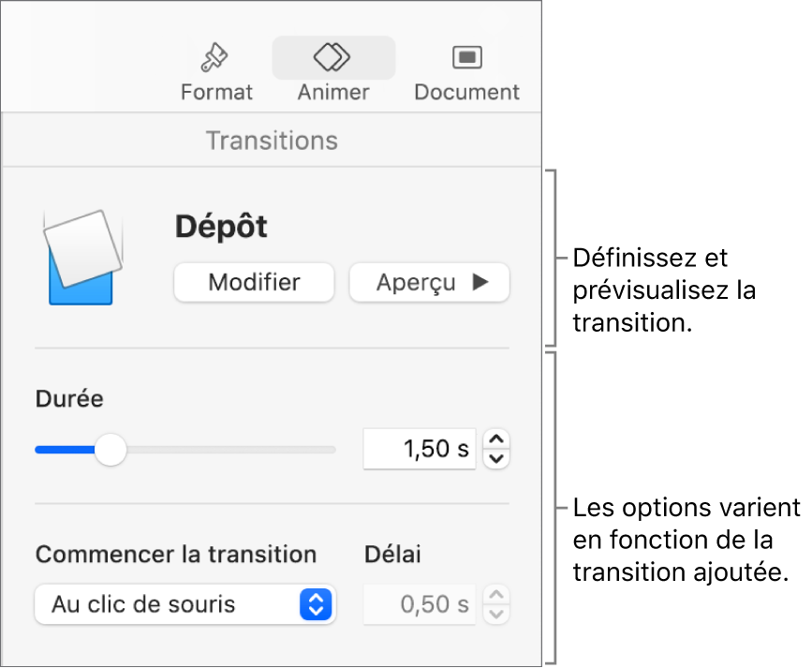
Task: Click the Dépôt transition thumbnail
Action: coord(82,258)
